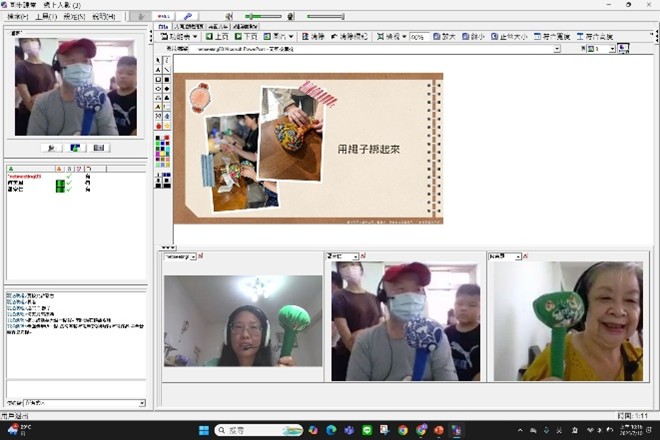This screenshot has height=440, width=660.
Task: Expand the document title dropdown above the slide
Action: [557, 49]
